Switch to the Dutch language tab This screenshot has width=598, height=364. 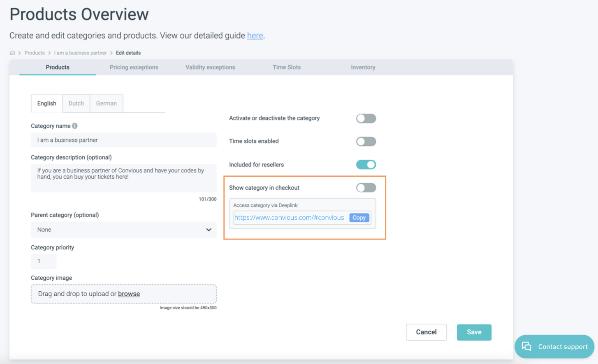(x=76, y=104)
